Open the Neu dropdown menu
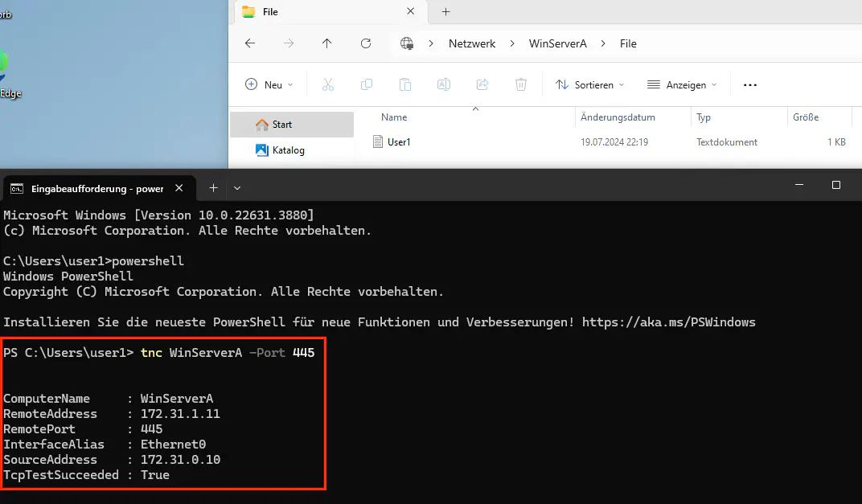Viewport: 862px width, 504px height. (269, 84)
